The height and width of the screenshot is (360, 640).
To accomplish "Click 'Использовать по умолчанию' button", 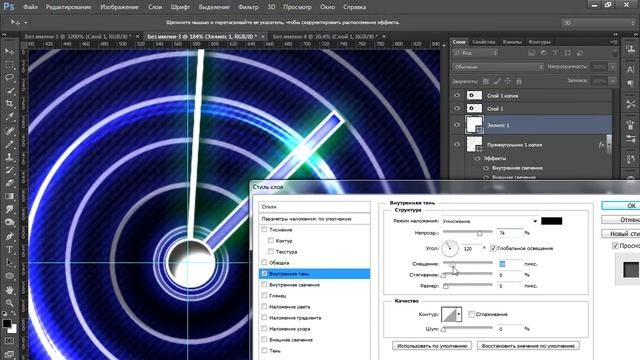I will (x=432, y=346).
